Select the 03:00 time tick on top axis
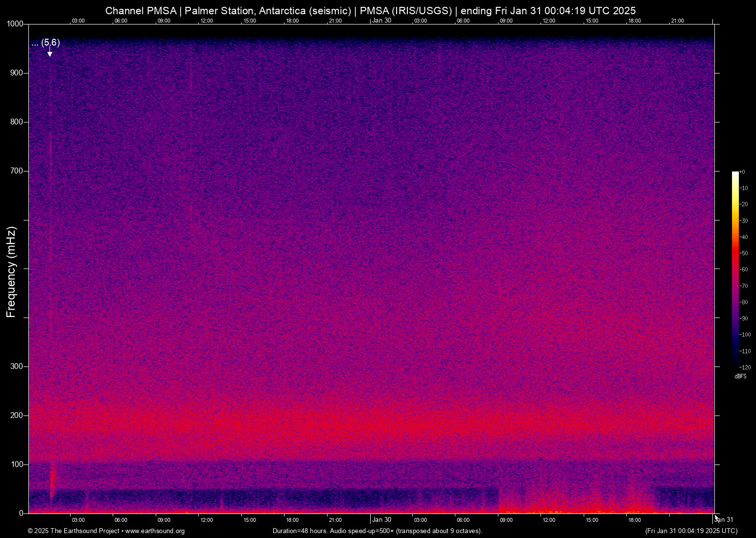Viewport: 756px width, 538px height. pyautogui.click(x=78, y=21)
